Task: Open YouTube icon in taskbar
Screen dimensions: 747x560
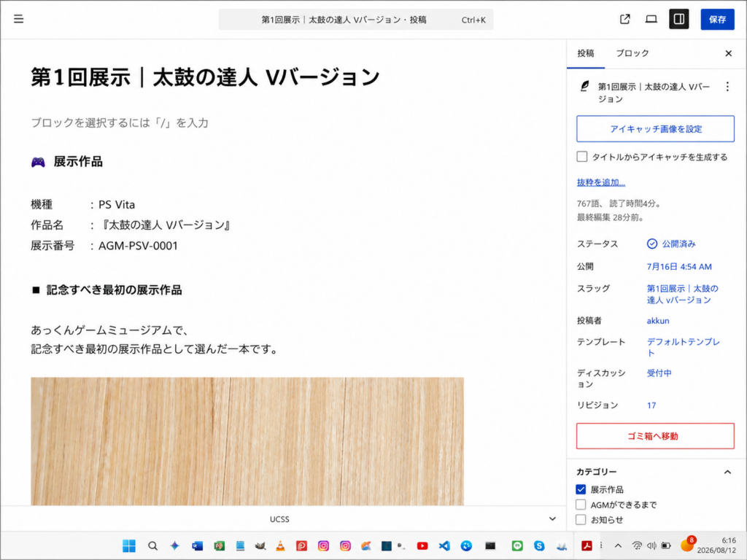Action: (x=422, y=545)
